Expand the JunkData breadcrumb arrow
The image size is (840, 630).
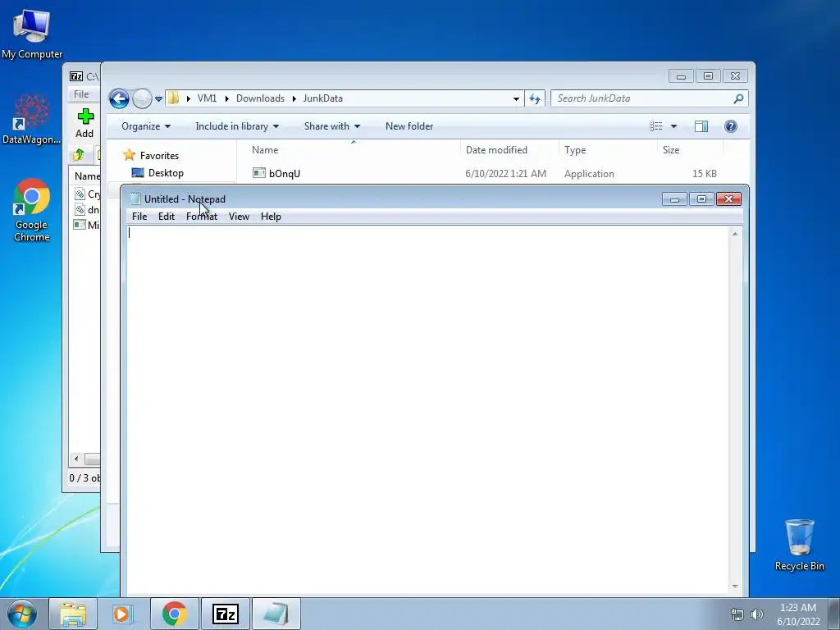pos(294,98)
